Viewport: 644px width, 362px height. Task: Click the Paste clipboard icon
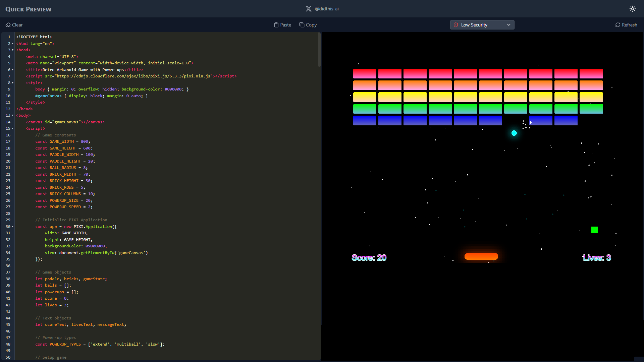276,25
